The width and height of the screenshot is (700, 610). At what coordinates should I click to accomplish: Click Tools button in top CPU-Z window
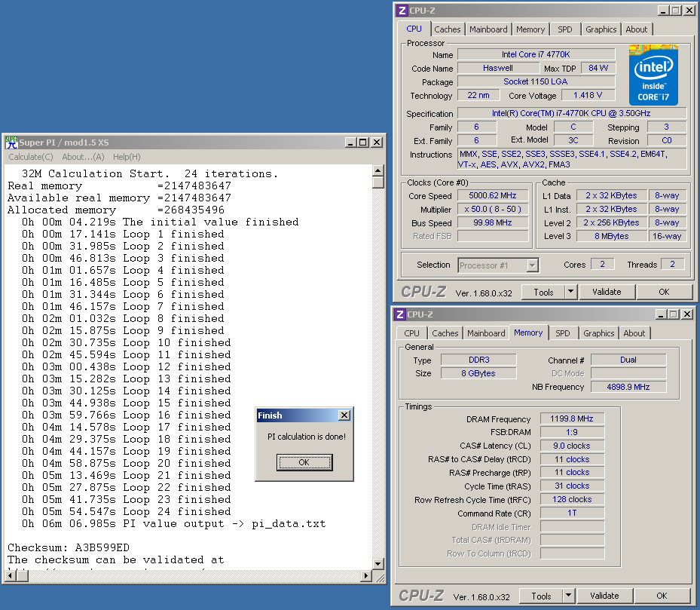[543, 293]
